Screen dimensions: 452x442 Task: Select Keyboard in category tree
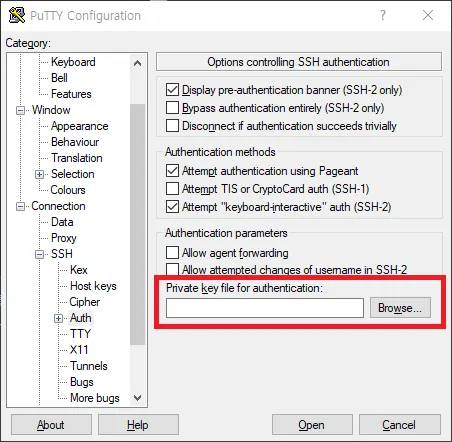[73, 62]
